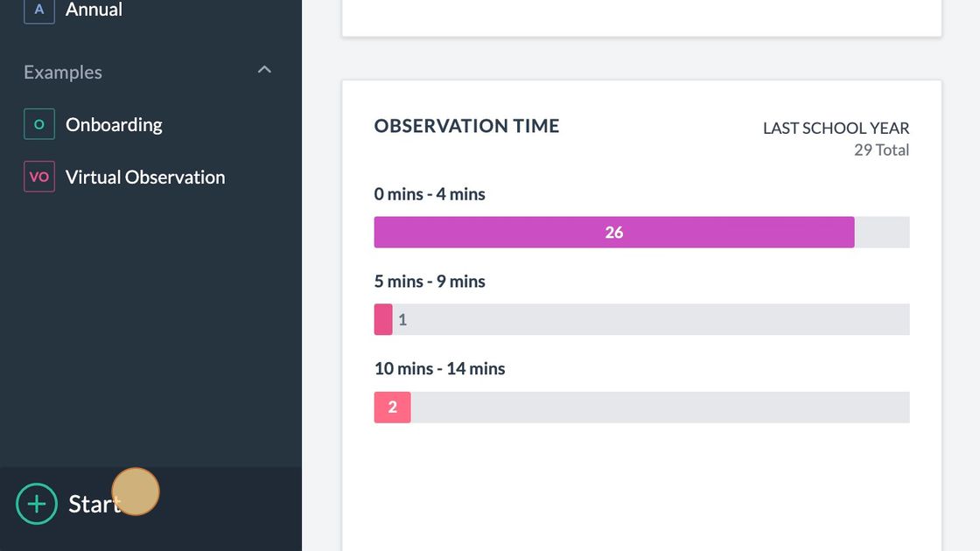This screenshot has width=980, height=551.
Task: Click the pink "VO" badge icon
Action: [x=38, y=177]
